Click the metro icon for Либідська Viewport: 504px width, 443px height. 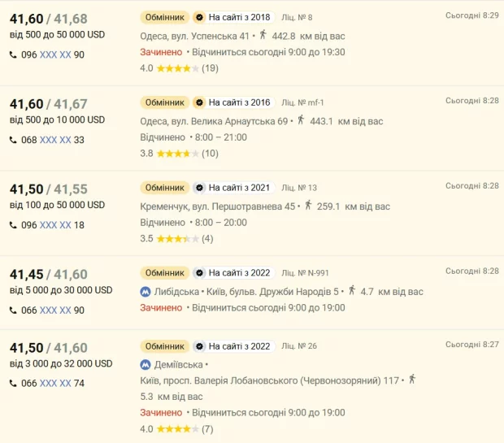click(x=146, y=292)
